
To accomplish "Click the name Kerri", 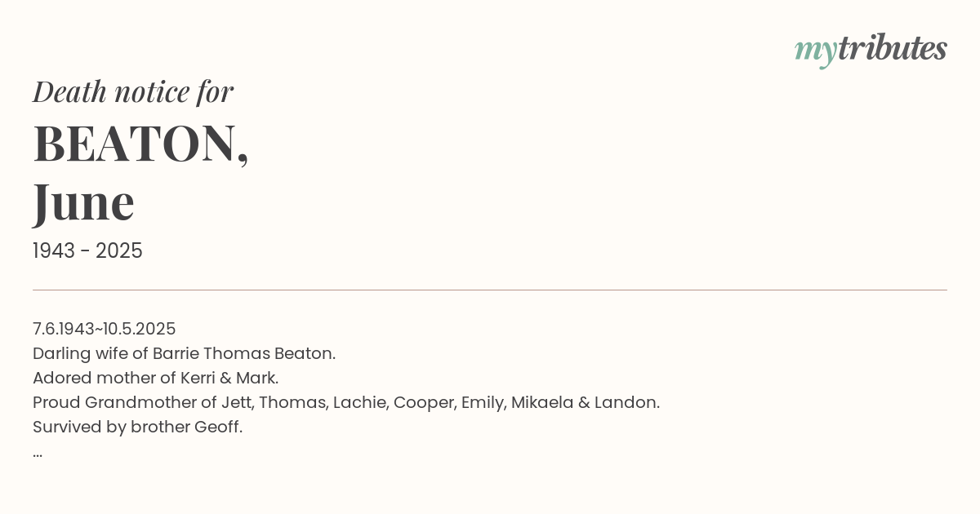I will pos(196,378).
